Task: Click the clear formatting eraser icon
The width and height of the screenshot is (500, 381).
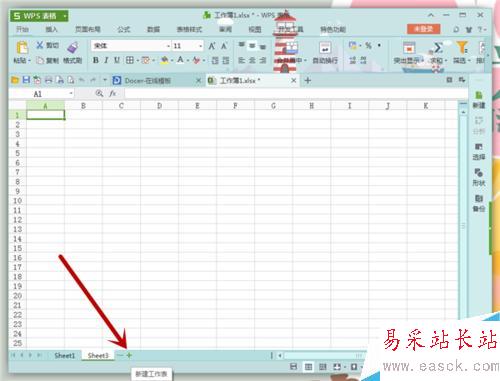Action: tap(196, 60)
